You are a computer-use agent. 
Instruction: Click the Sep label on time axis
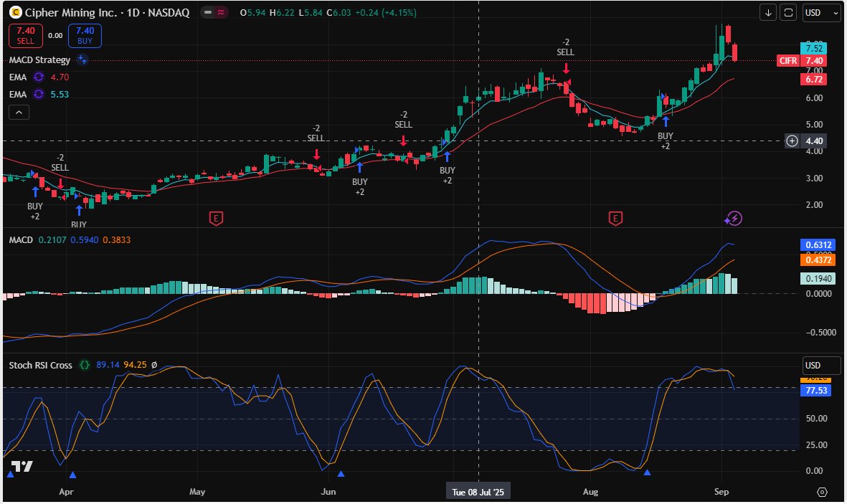pos(721,492)
